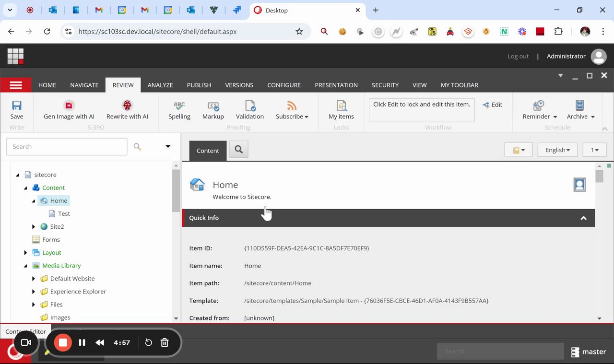Open the Markup tool
Viewport: 614px width, 364px height.
click(x=213, y=110)
